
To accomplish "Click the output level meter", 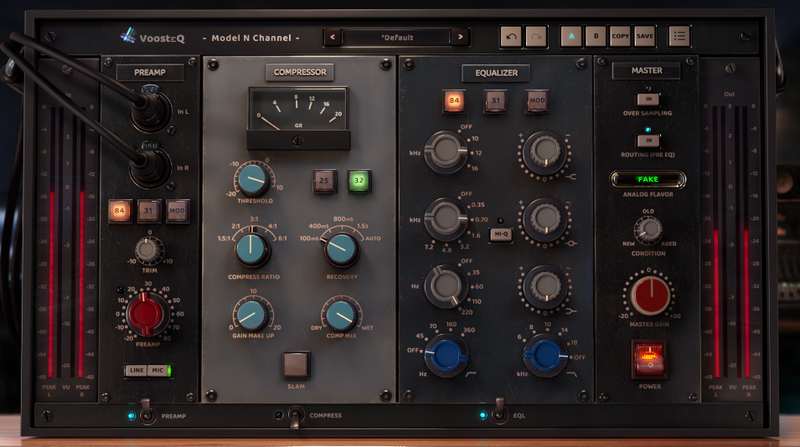I will point(731,242).
